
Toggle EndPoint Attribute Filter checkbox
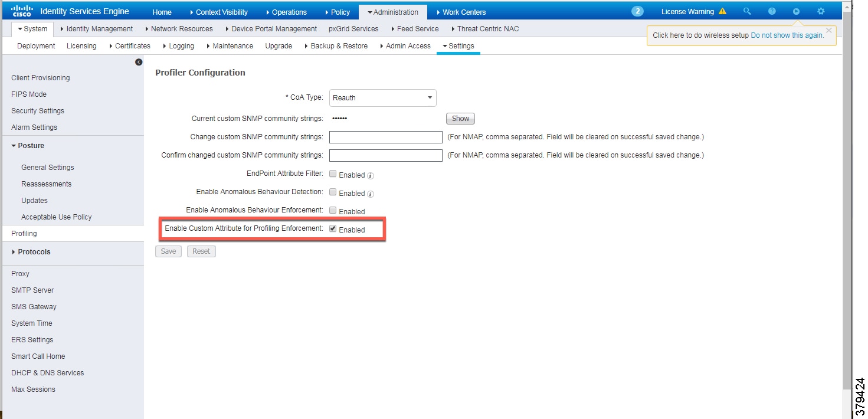coord(333,174)
